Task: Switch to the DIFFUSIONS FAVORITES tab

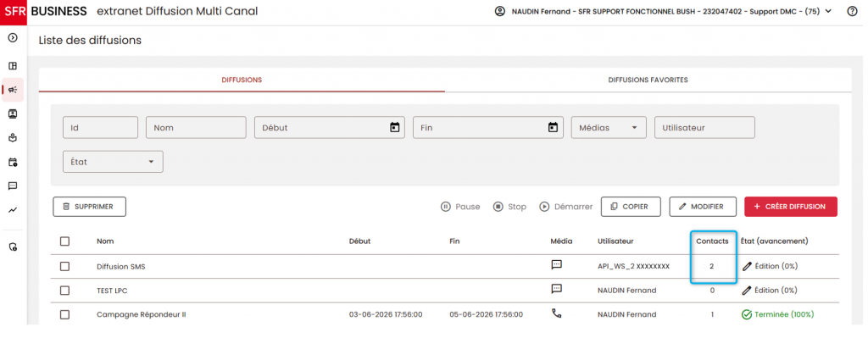Action: (648, 80)
